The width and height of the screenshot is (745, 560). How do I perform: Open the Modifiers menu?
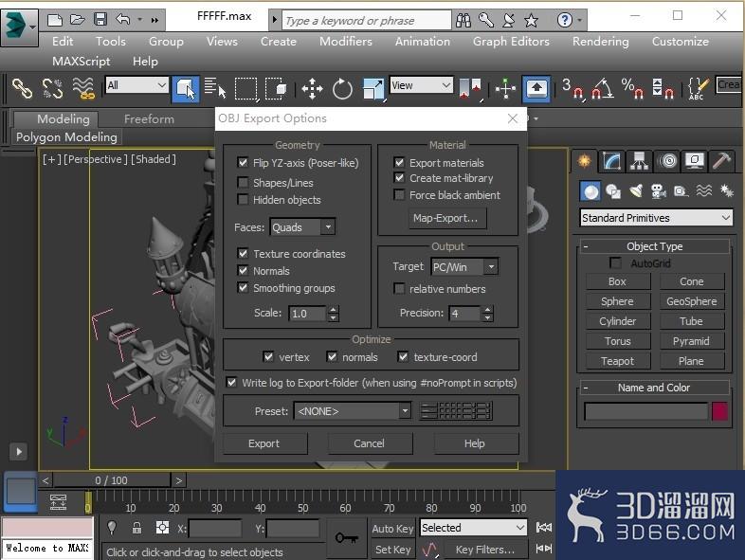[x=345, y=42]
